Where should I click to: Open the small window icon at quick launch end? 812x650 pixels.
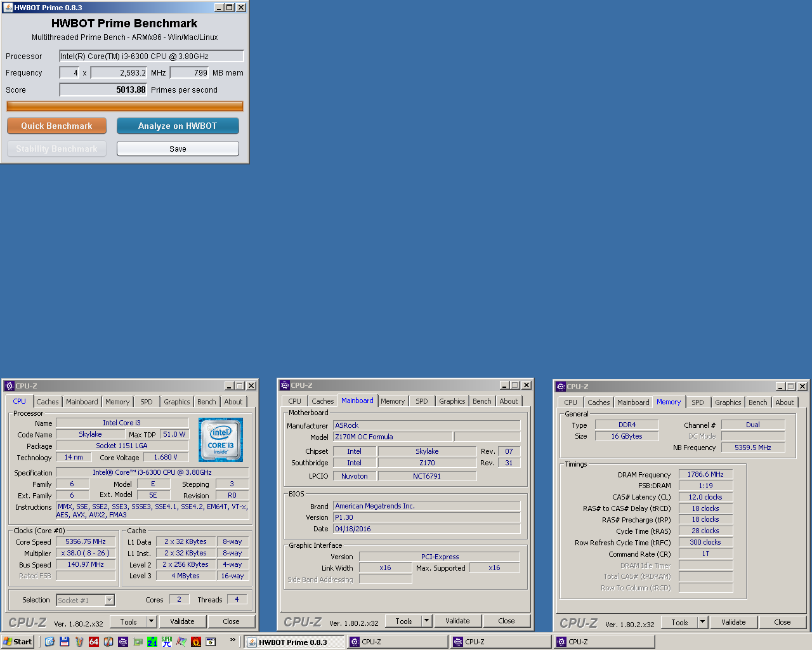(x=211, y=642)
